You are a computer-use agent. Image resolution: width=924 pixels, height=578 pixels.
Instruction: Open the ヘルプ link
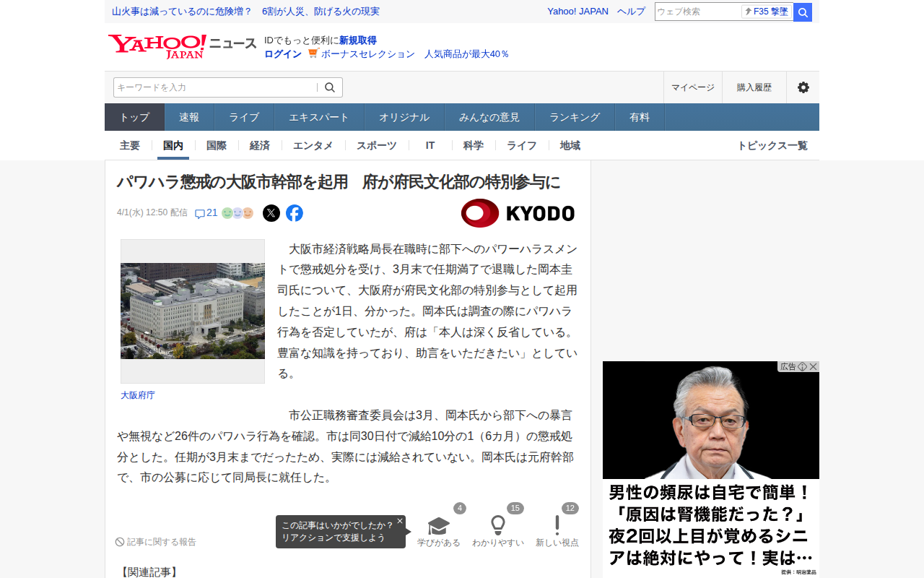631,12
